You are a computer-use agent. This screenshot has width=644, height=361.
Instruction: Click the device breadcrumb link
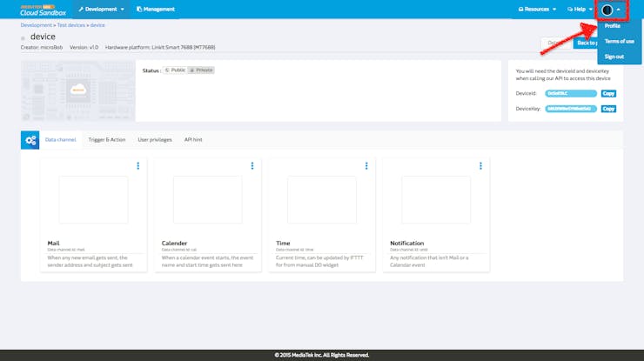point(97,25)
